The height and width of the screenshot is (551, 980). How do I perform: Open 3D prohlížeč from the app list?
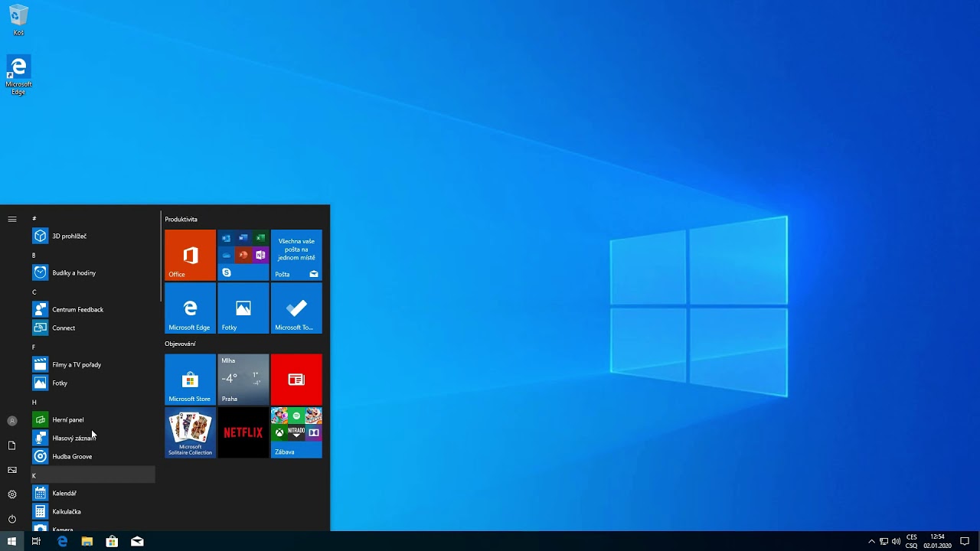tap(93, 236)
